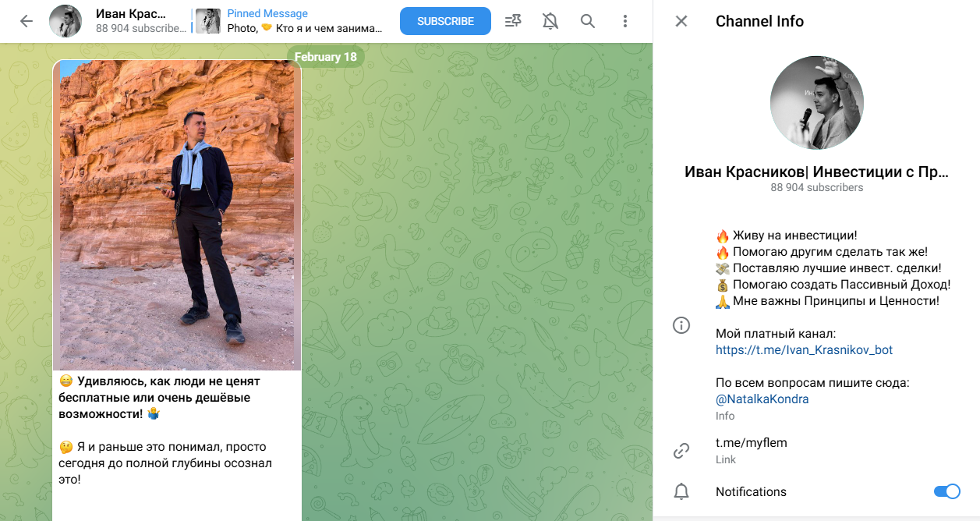Click the info circle icon beside the description
Viewport: 980px width, 521px height.
coord(681,325)
